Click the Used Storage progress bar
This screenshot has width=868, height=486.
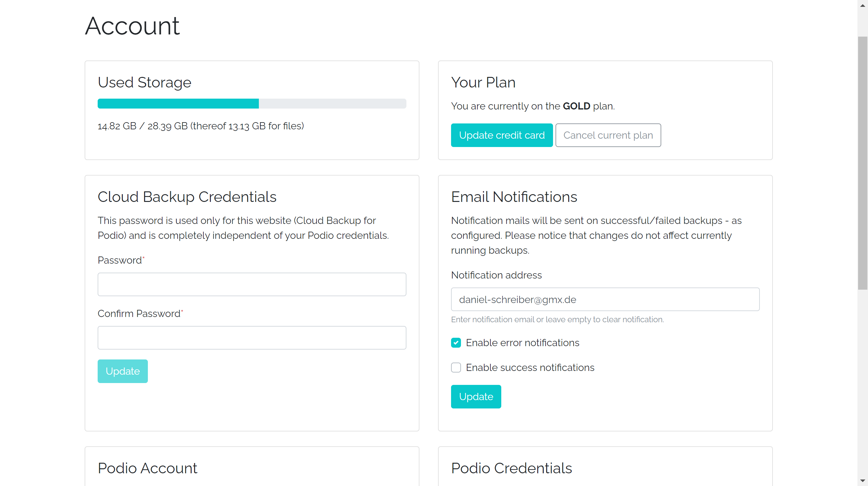[252, 104]
